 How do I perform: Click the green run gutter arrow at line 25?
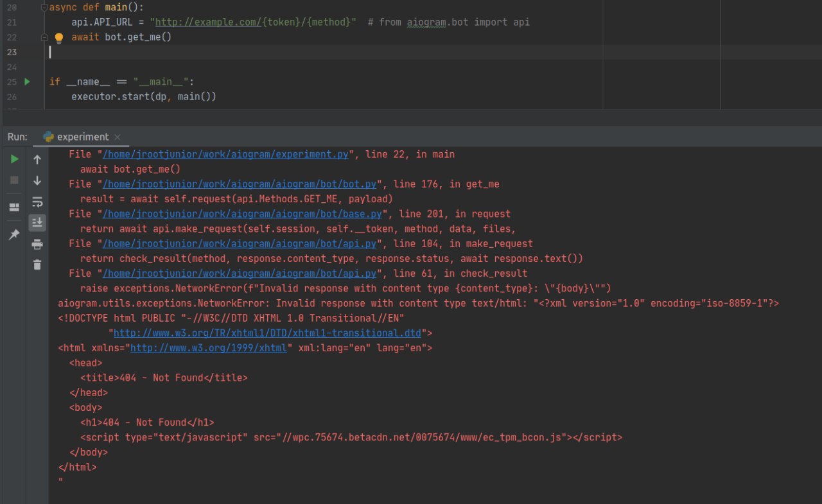(x=27, y=82)
